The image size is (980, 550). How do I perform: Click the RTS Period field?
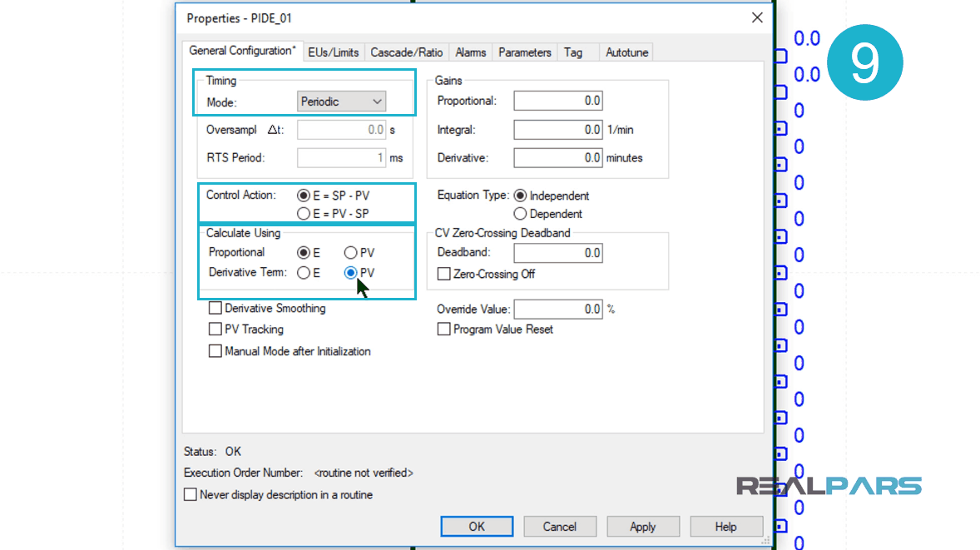[x=341, y=157]
